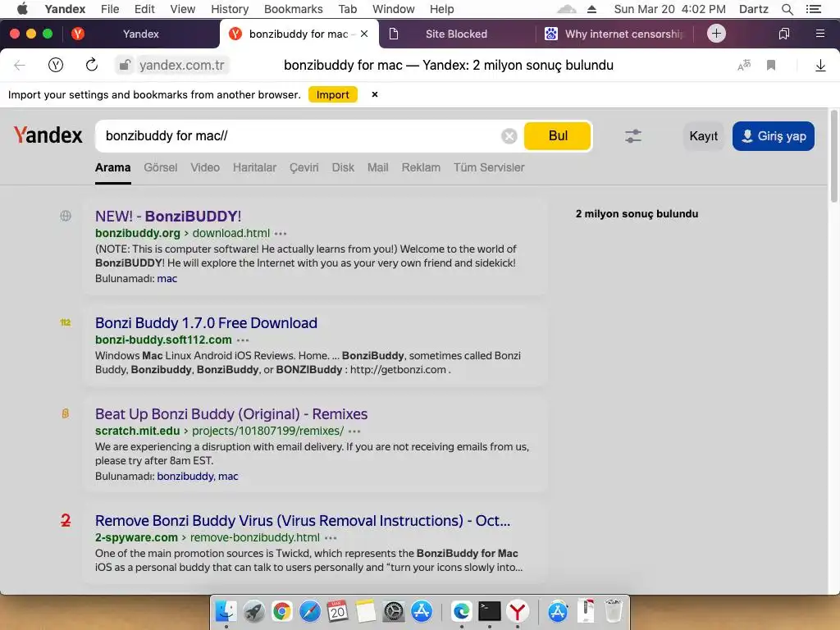This screenshot has height=630, width=840.
Task: Click inside the Yandex search field
Action: (x=300, y=136)
